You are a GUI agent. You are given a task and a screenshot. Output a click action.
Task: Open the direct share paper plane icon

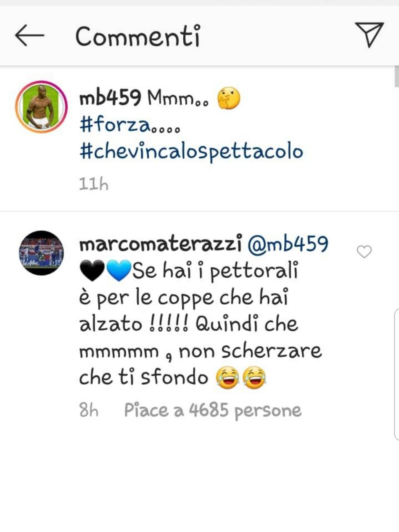pos(369,34)
